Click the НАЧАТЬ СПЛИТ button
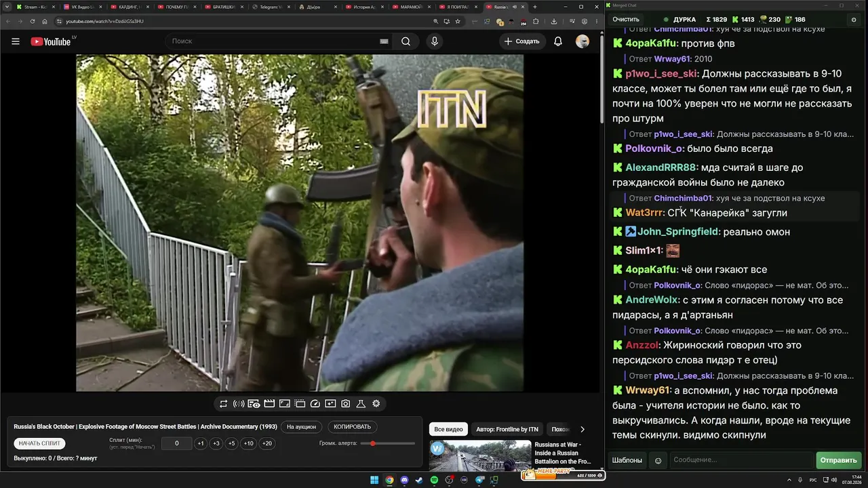 point(39,443)
